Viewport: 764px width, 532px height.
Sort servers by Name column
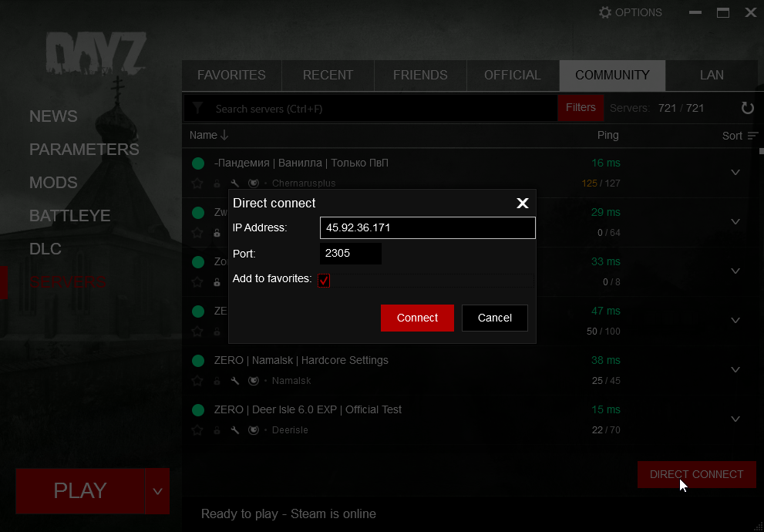[x=209, y=135]
